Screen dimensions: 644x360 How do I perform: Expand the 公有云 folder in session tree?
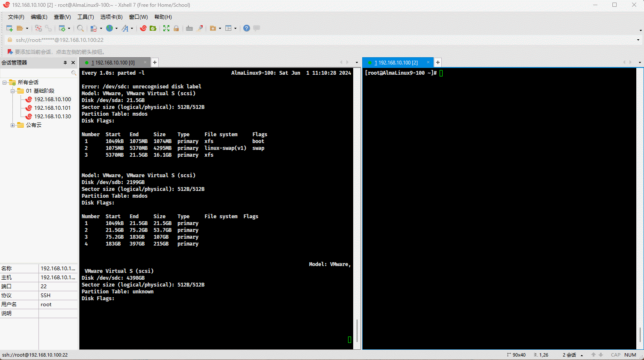point(13,125)
